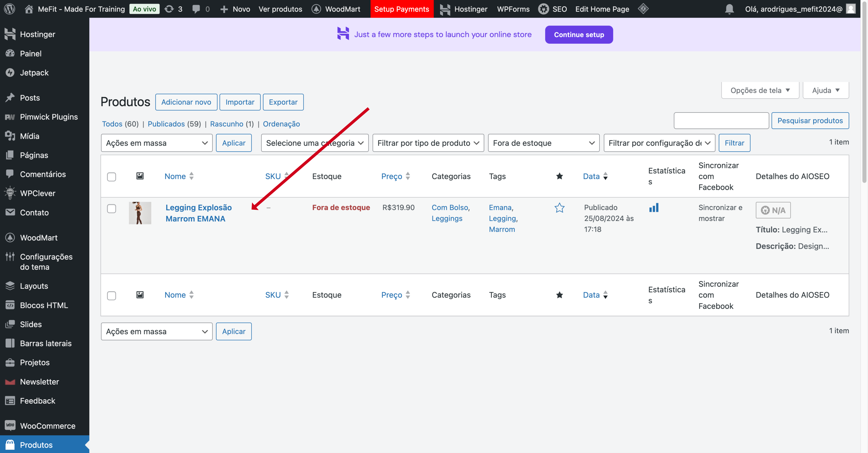Click the Blocos HTML icon in sidebar
The width and height of the screenshot is (868, 453).
(x=10, y=305)
